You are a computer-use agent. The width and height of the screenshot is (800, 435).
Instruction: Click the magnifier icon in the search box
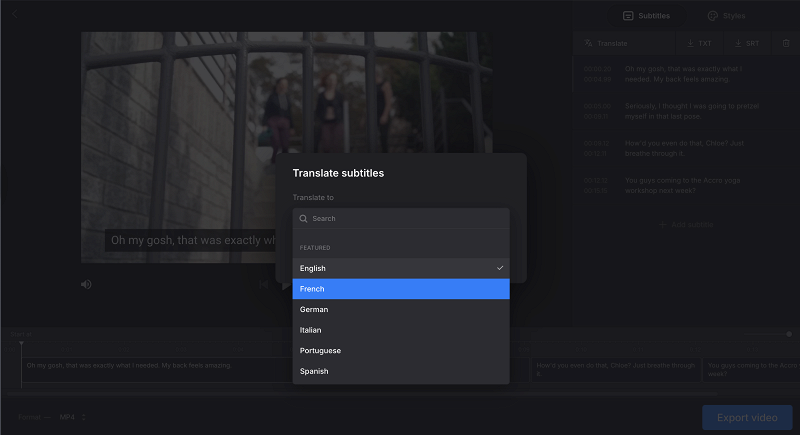pos(303,218)
